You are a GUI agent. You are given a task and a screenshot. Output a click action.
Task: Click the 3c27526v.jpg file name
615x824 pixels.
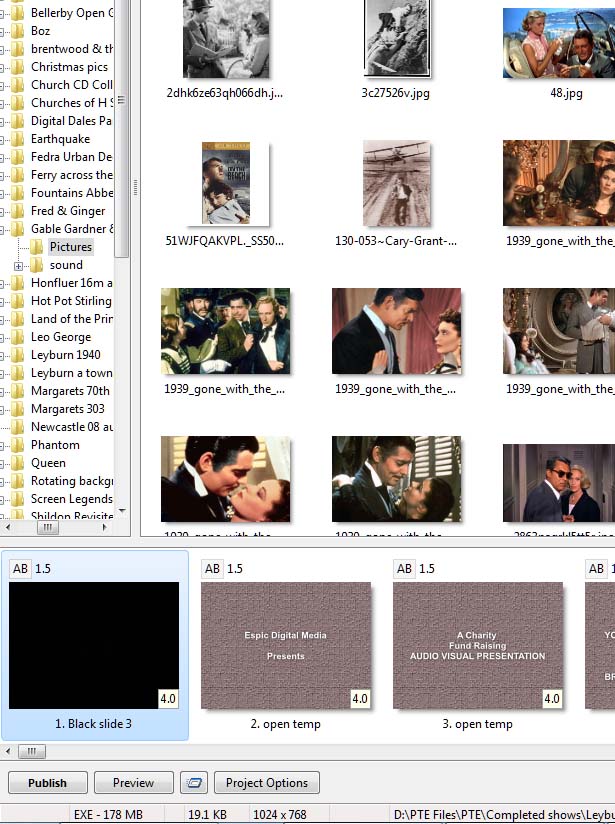point(395,93)
